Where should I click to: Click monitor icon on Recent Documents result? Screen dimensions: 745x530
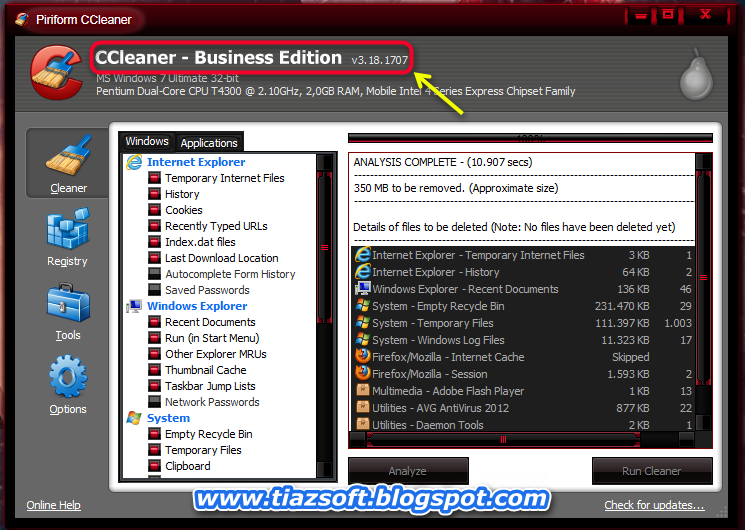pyautogui.click(x=363, y=289)
